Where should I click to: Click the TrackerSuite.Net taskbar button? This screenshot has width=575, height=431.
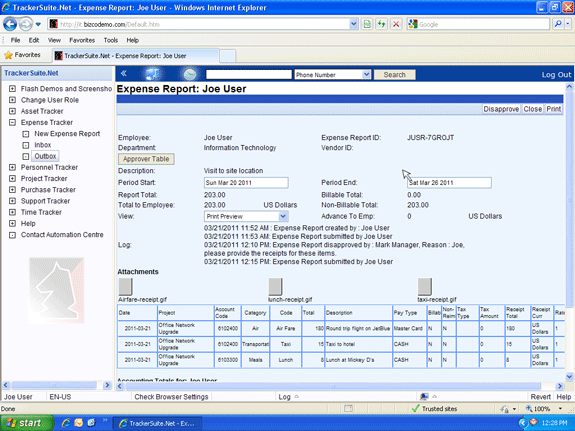pyautogui.click(x=158, y=423)
